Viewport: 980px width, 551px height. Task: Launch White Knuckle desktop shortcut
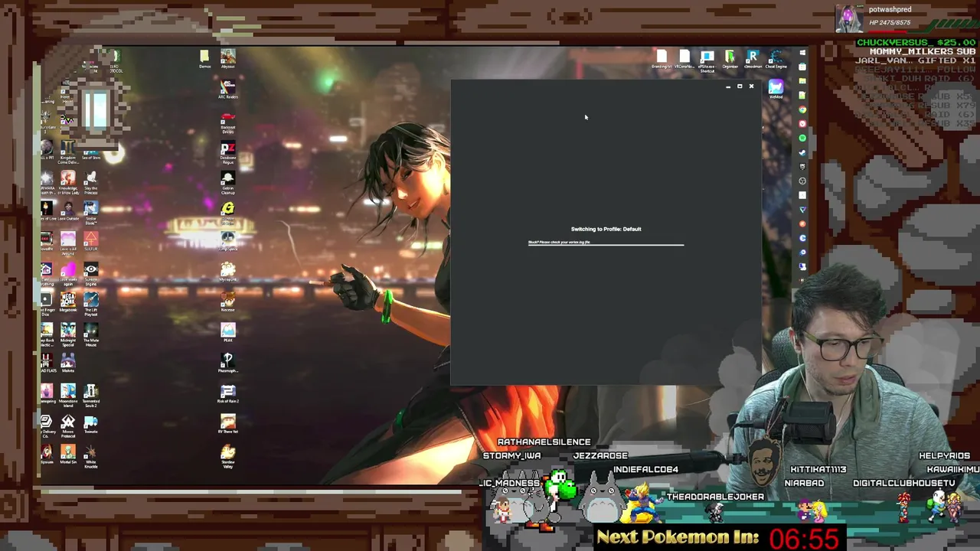(x=91, y=456)
